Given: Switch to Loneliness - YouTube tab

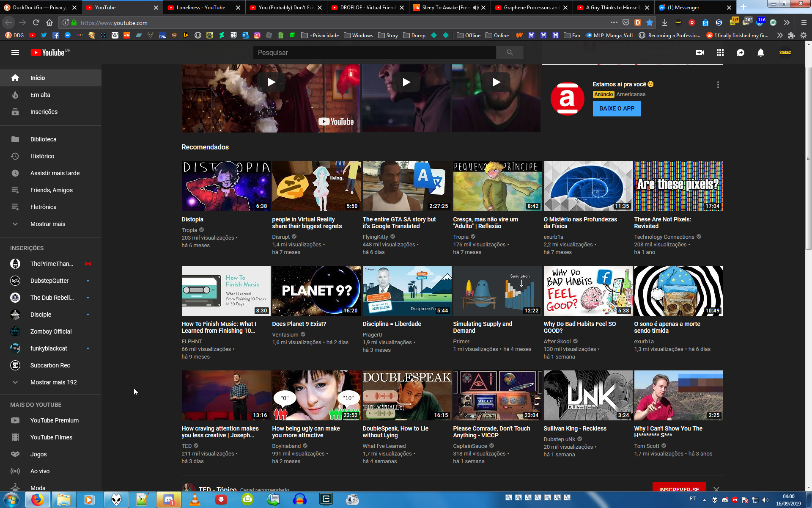Looking at the screenshot, I should coord(204,8).
